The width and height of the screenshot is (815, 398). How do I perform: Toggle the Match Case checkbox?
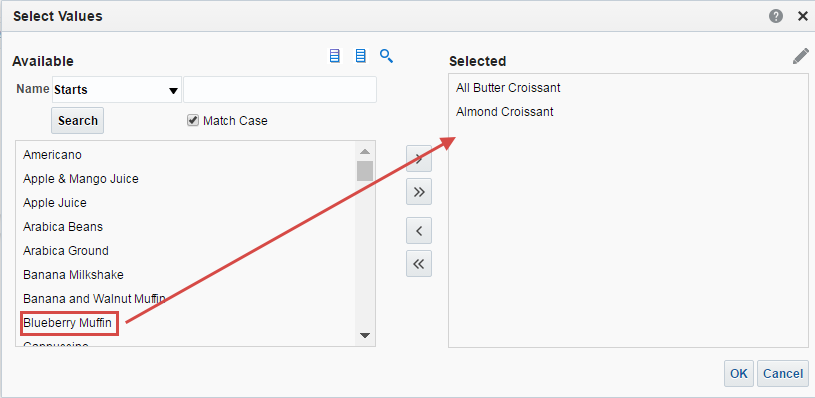point(193,121)
